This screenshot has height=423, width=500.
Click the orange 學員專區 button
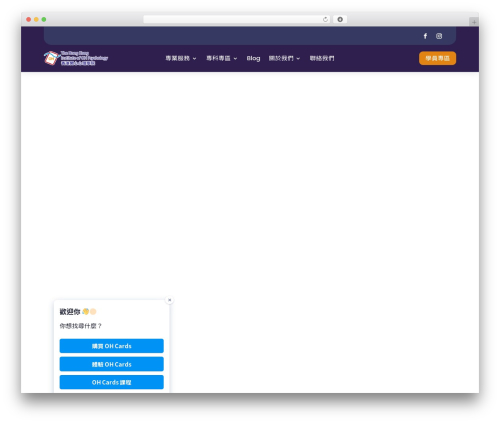(x=437, y=58)
